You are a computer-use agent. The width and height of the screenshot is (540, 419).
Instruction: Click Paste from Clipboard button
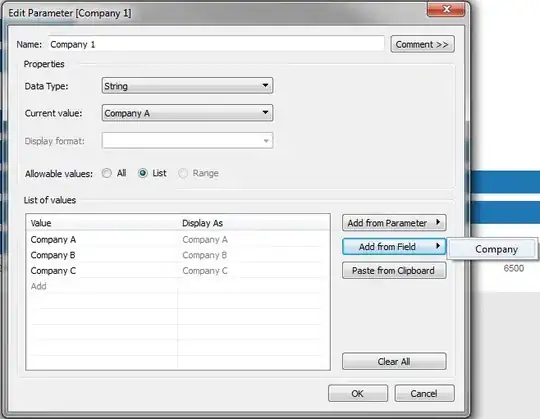(394, 270)
